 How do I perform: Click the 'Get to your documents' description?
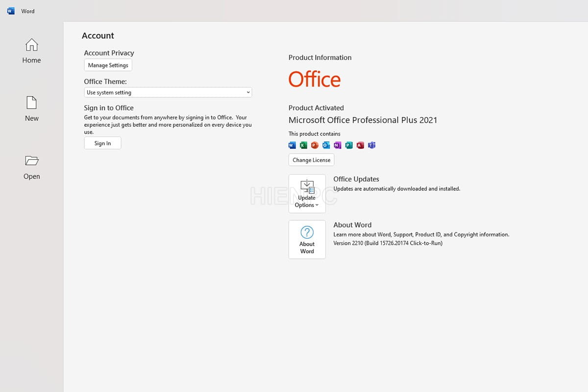(168, 125)
